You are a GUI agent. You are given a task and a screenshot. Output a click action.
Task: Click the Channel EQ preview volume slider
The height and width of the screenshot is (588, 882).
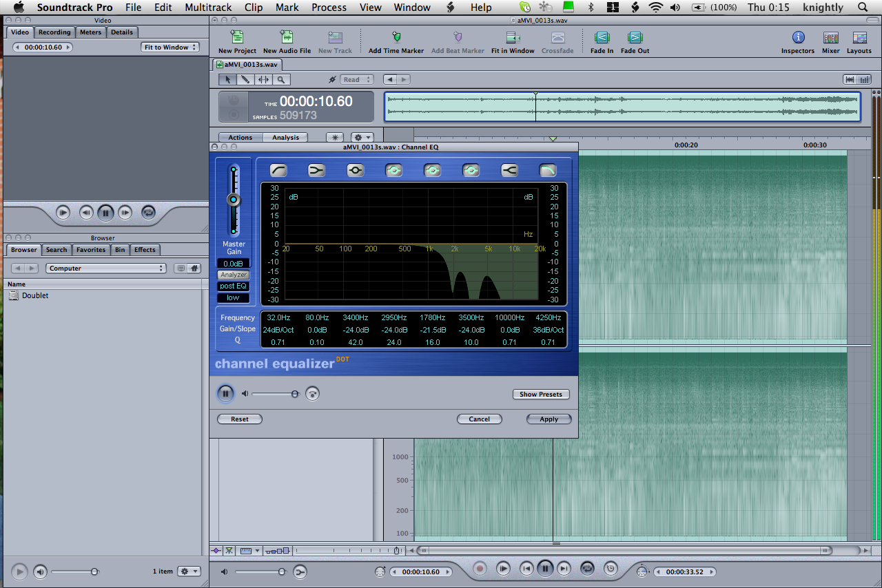(x=276, y=394)
